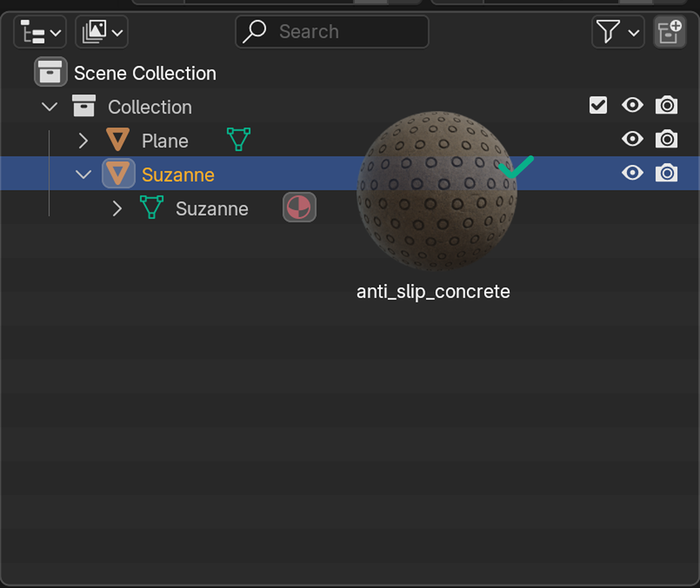Click the Suzanne material icon
The image size is (700, 588).
[299, 208]
